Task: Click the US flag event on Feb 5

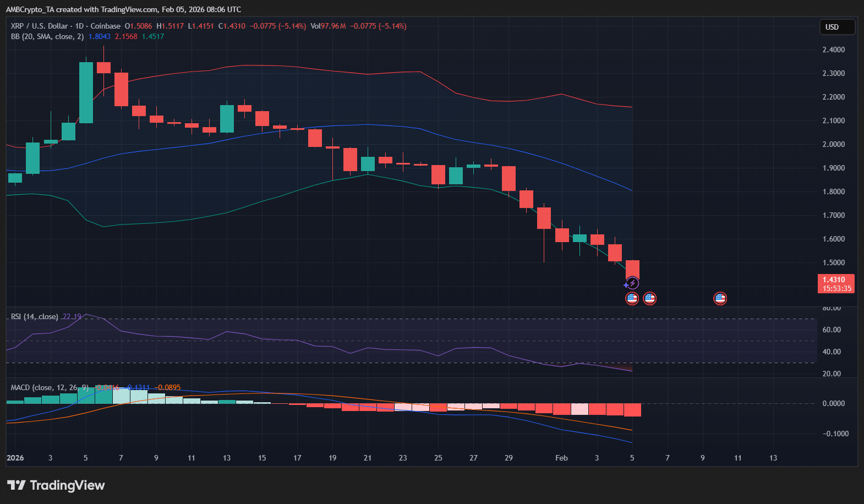Action: (x=632, y=298)
